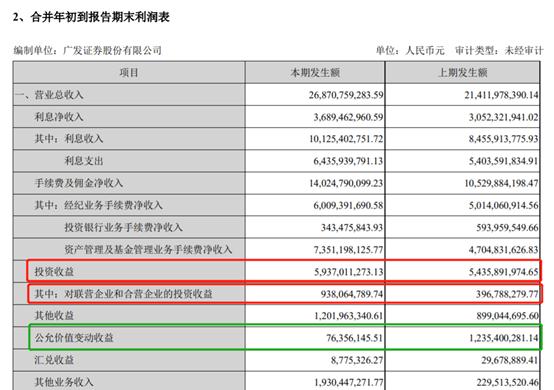Click the section title 合并年初到报告期末利润表
Image resolution: width=554 pixels, height=390 pixels.
pos(100,17)
